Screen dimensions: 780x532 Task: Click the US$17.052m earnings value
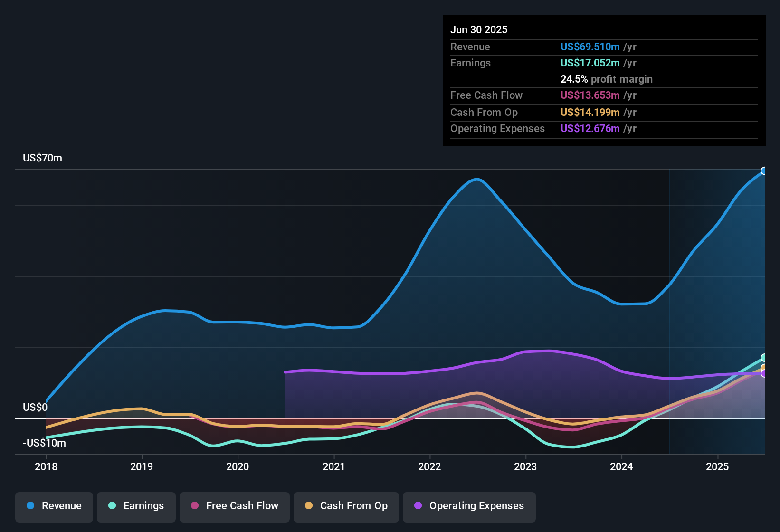click(590, 63)
